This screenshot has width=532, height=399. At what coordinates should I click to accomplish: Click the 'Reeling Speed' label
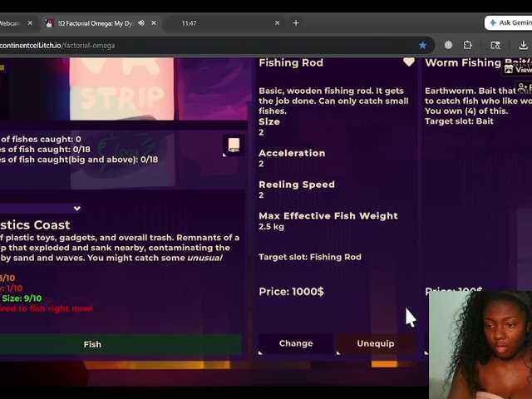click(x=297, y=185)
